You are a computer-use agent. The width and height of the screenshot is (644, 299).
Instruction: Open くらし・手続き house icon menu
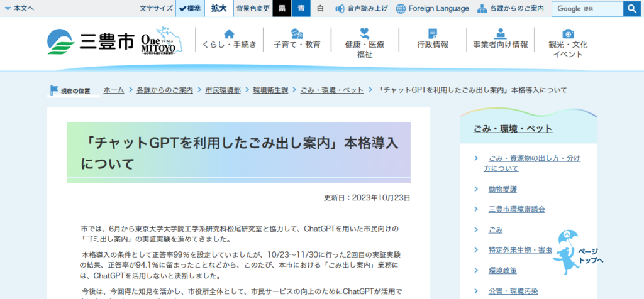click(x=229, y=34)
